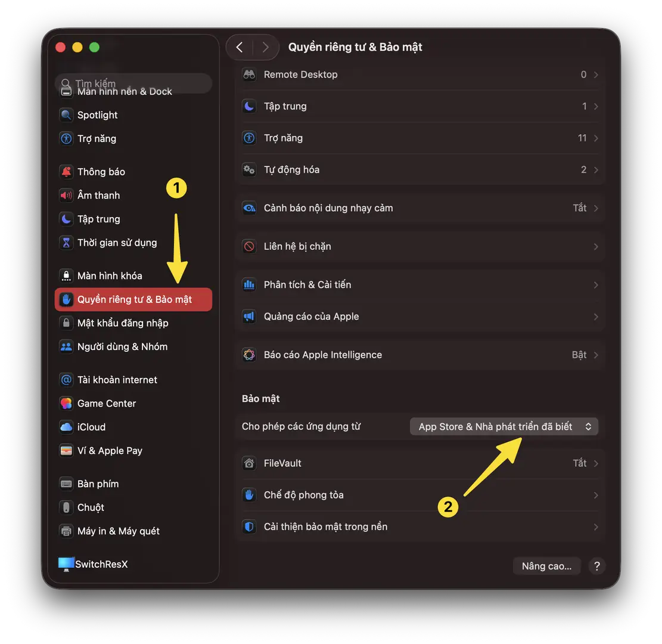Open the Quảng cáo của Apple chevron

tap(596, 317)
